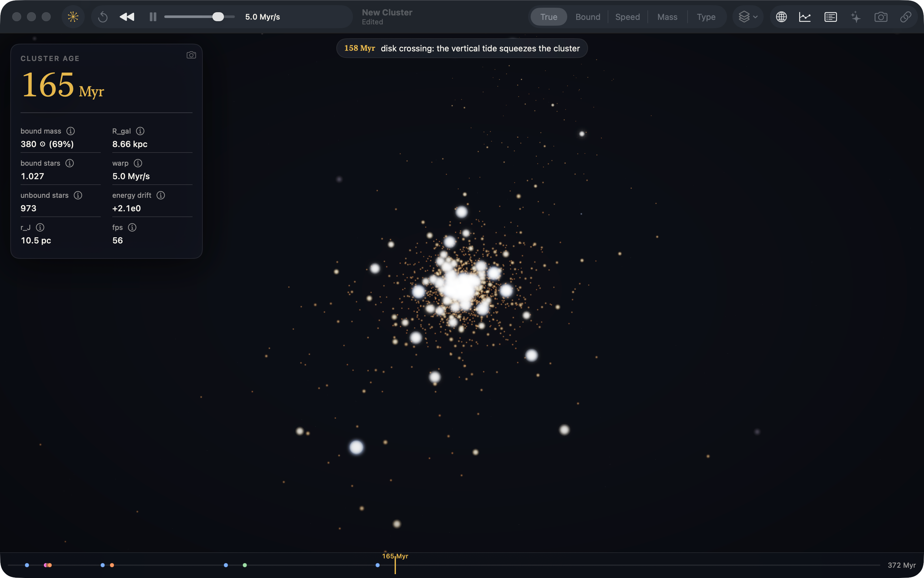Open info for fps

coord(132,227)
